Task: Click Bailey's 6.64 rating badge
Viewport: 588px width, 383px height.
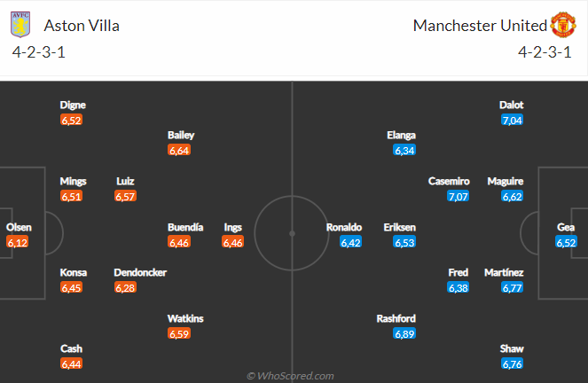Action: point(181,150)
